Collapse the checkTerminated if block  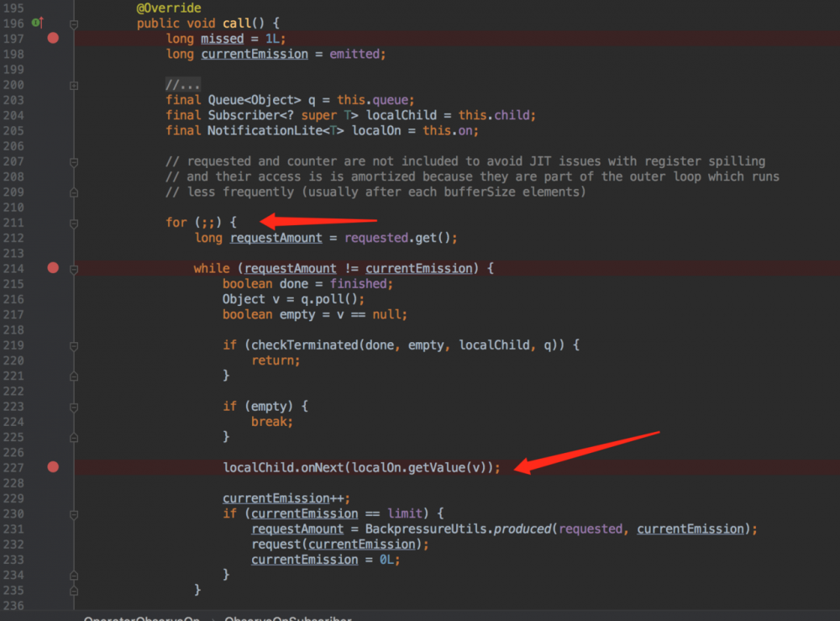point(73,345)
